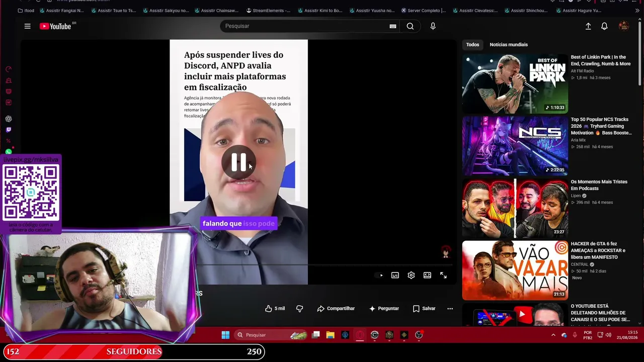Viewport: 644px width, 362px height.
Task: Open the Windows Start menu
Action: pos(225,335)
